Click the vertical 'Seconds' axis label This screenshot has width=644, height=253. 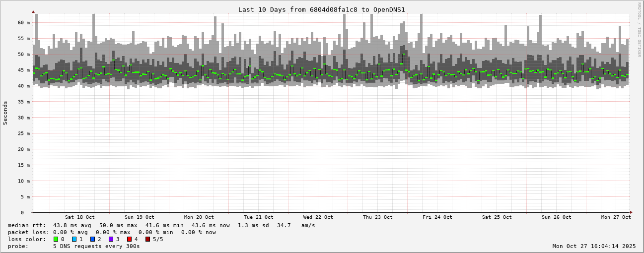5,113
